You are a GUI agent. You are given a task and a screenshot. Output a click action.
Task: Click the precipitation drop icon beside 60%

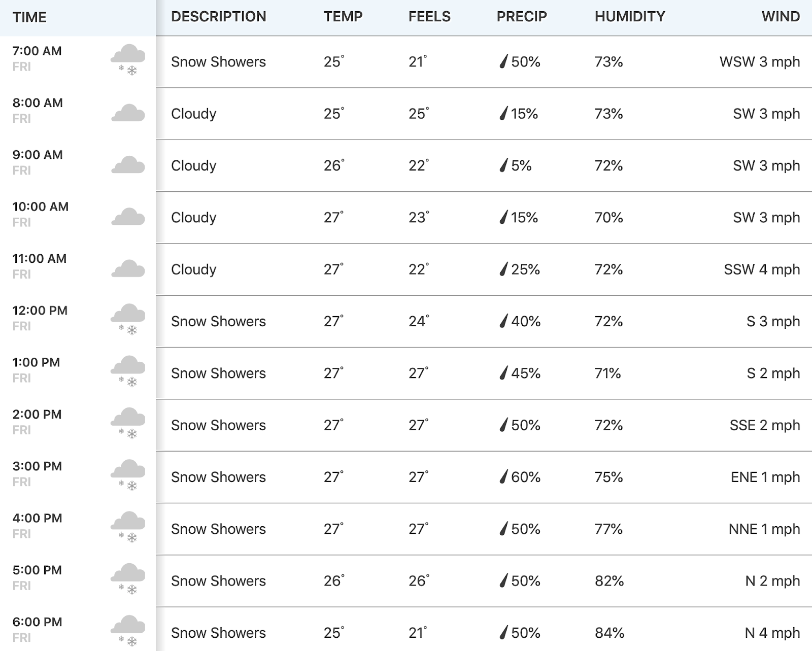[x=503, y=477]
